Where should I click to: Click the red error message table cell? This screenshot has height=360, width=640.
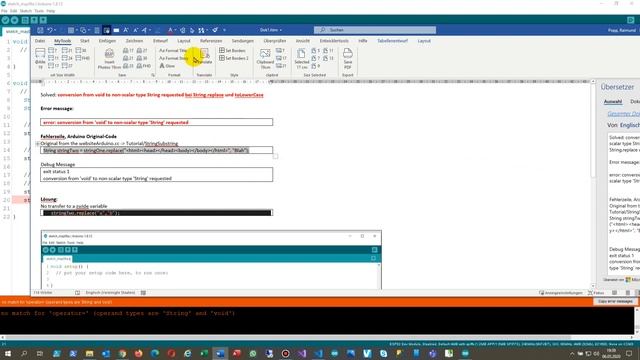coord(156,122)
